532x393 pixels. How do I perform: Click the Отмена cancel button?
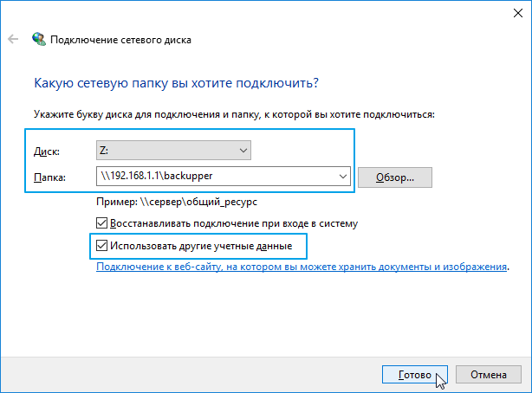(x=488, y=375)
